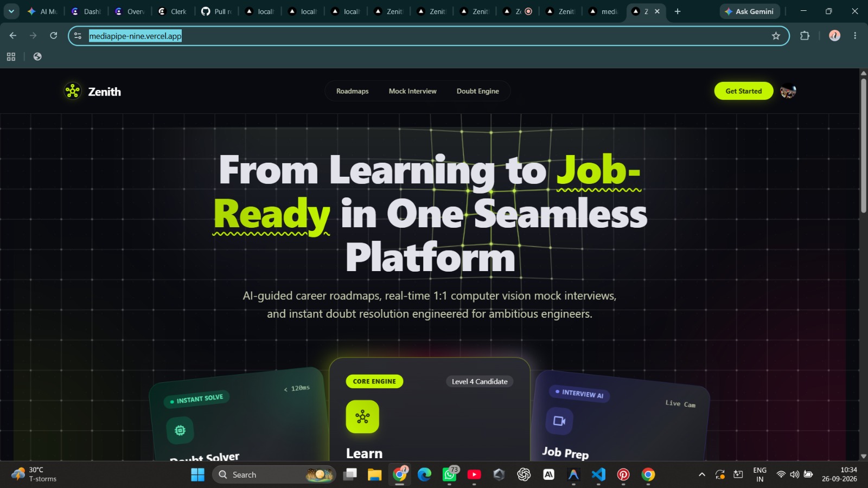Click the page vertical scrollbar
This screenshot has height=488, width=868.
click(863, 146)
